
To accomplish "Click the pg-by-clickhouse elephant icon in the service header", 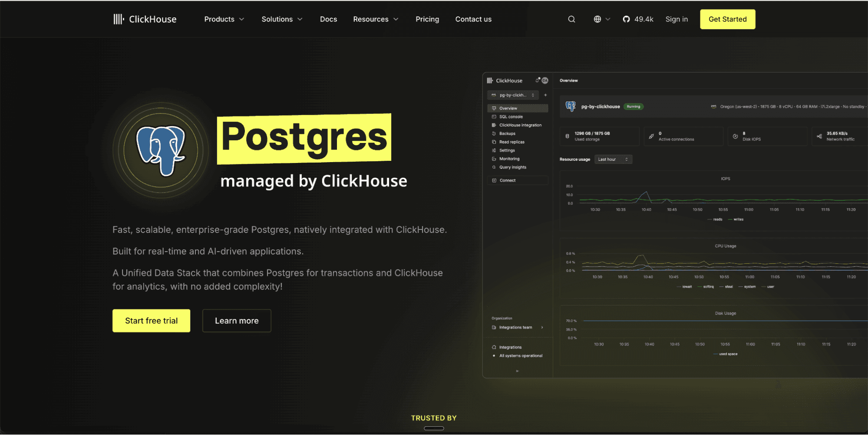I will [x=571, y=106].
